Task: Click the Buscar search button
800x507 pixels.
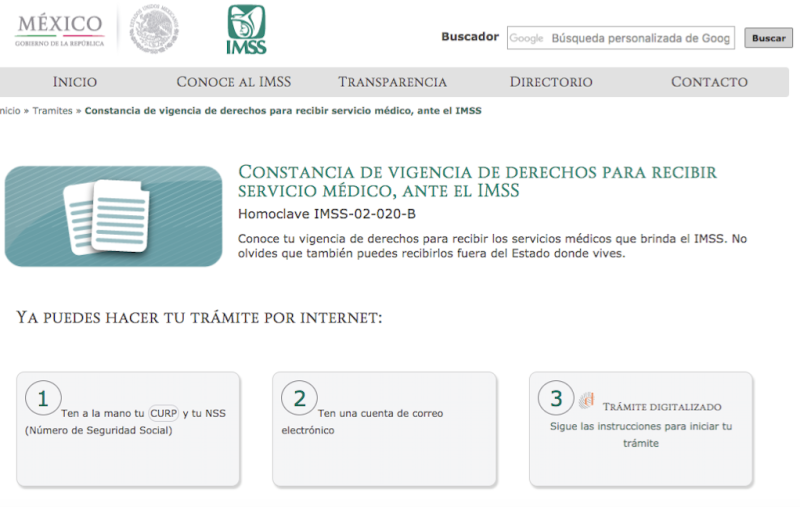Action: coord(768,38)
